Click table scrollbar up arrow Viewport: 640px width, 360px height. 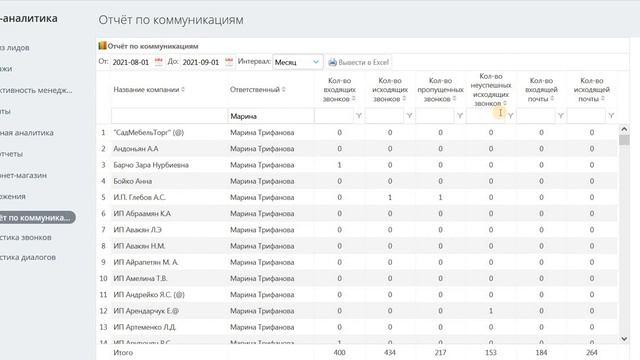624,129
